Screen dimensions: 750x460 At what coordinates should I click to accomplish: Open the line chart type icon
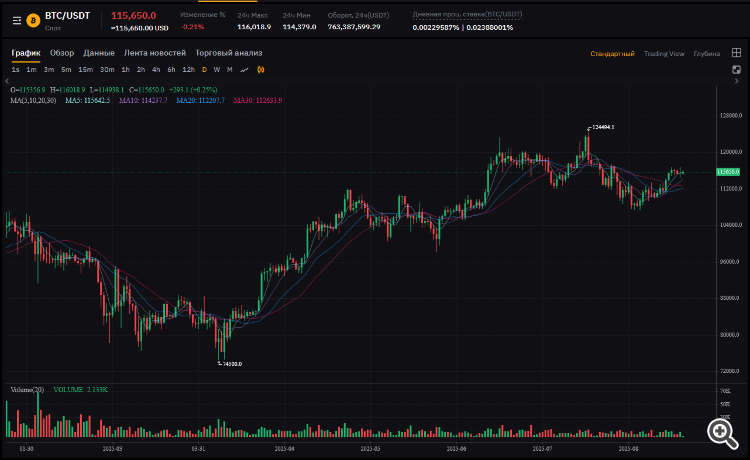coord(245,69)
